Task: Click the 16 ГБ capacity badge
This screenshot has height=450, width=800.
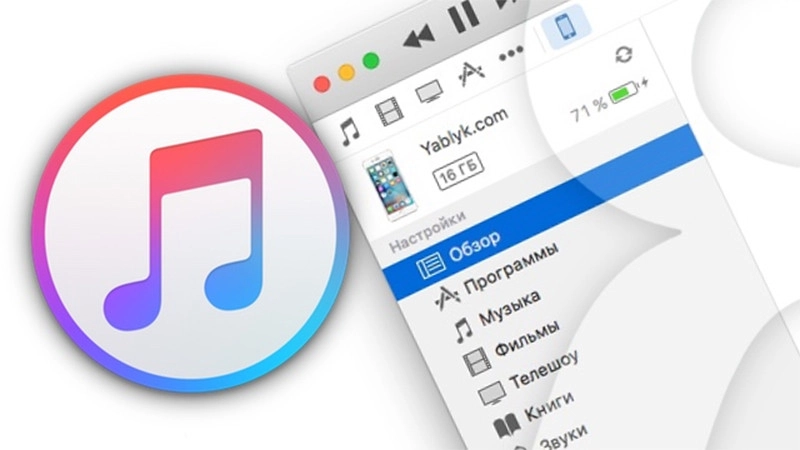Action: click(x=458, y=171)
